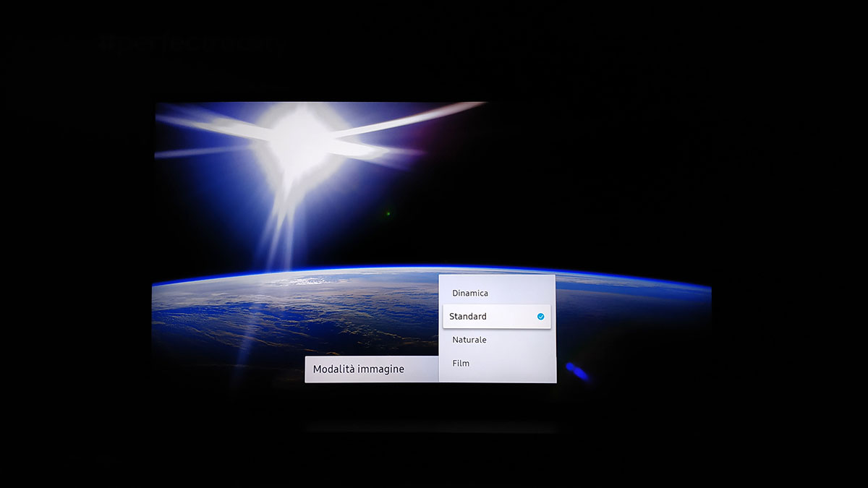Open the Modalità immagine setting

372,369
